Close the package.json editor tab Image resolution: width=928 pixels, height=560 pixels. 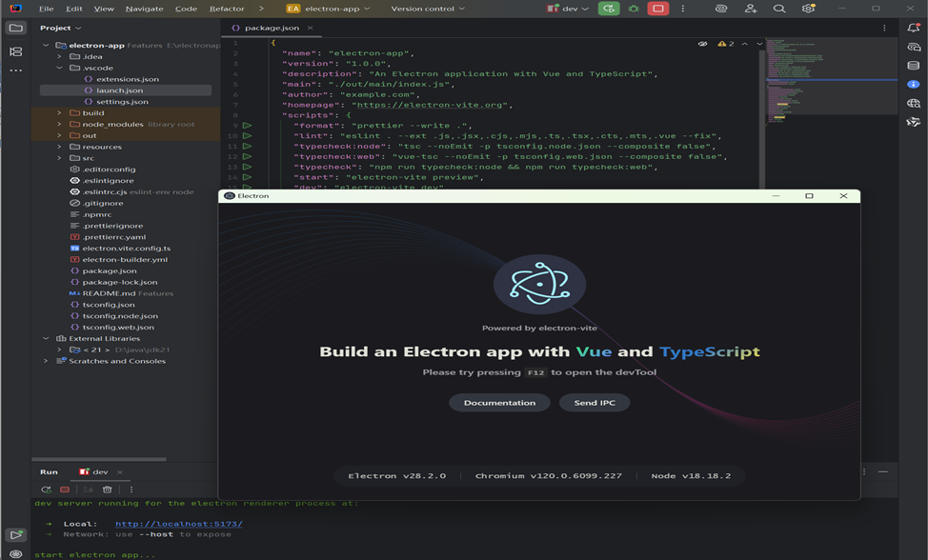[x=310, y=28]
